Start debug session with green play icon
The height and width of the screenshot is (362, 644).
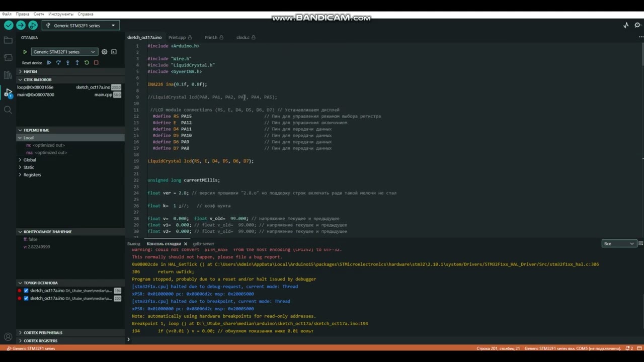25,52
